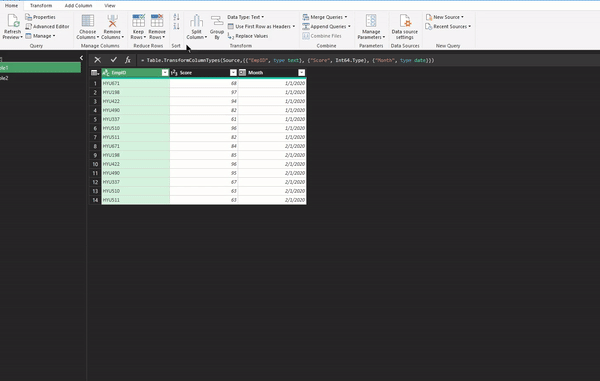The width and height of the screenshot is (600, 381).
Task: Open the Month column filter dropdown
Action: pyautogui.click(x=302, y=73)
